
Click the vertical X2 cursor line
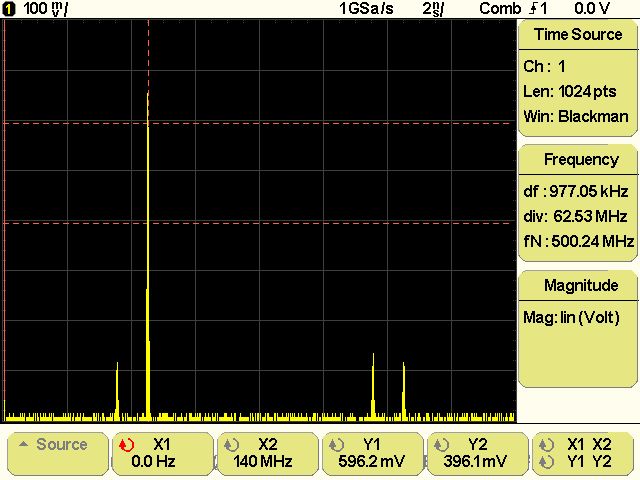click(x=149, y=56)
